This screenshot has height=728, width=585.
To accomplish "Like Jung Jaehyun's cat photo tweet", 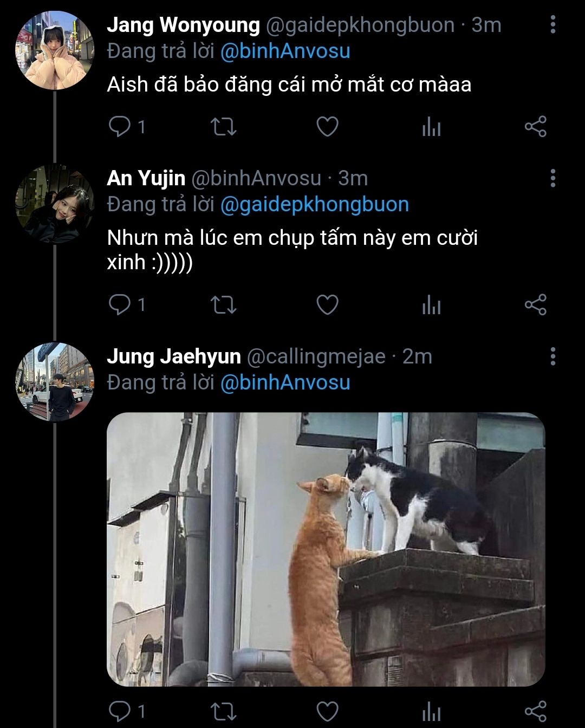I will 327,711.
